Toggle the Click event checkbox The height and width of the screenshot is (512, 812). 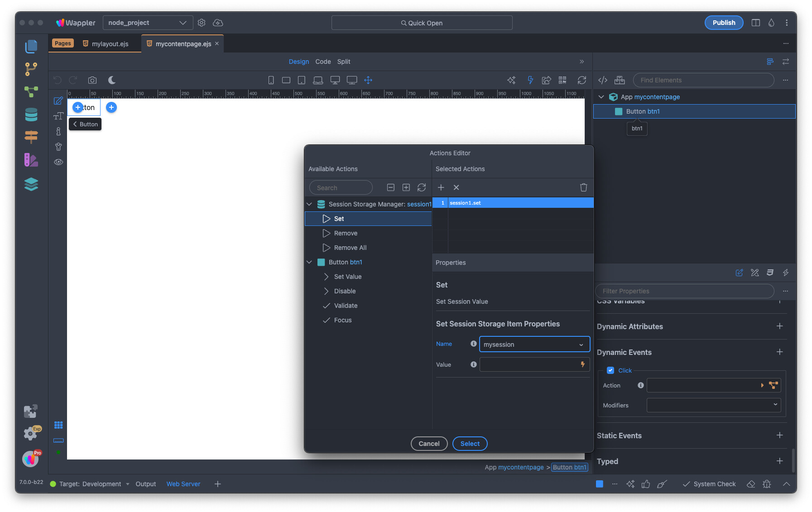pyautogui.click(x=610, y=370)
